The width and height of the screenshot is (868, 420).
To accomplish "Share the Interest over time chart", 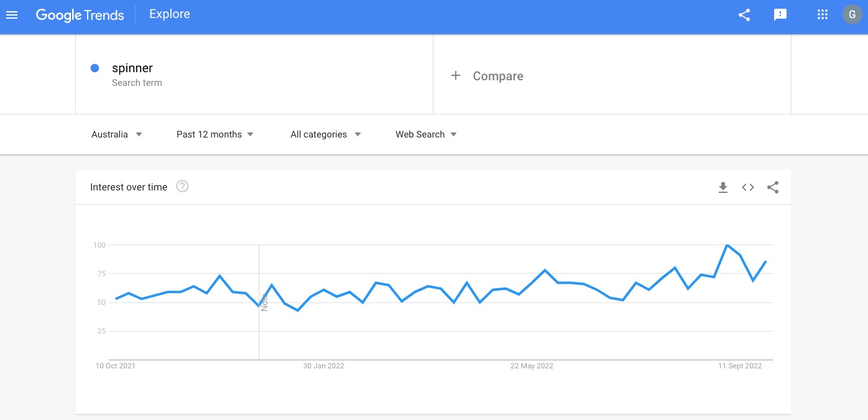I will pyautogui.click(x=773, y=187).
